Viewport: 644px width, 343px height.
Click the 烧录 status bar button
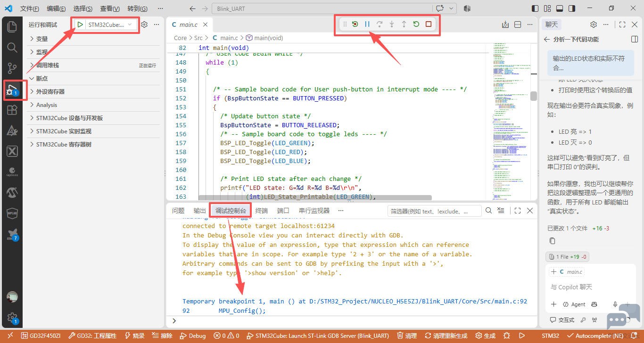click(x=135, y=336)
